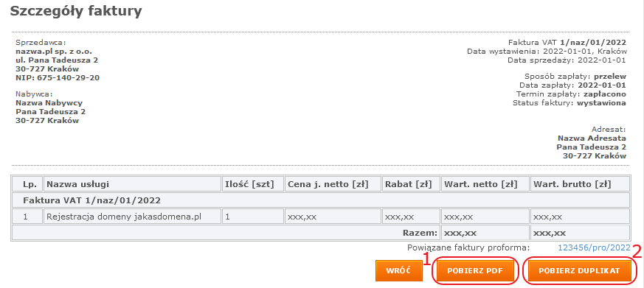
Task: Select the Rejestracja domeny jakasdomena.pl cell
Action: click(132, 217)
